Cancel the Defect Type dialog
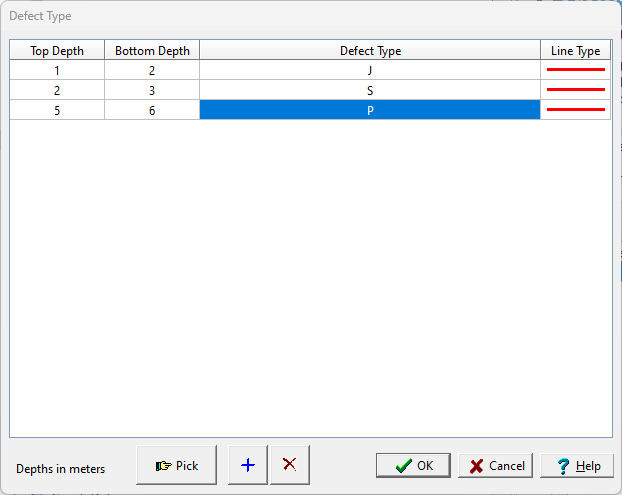Viewport: 622px width, 495px height. 497,466
